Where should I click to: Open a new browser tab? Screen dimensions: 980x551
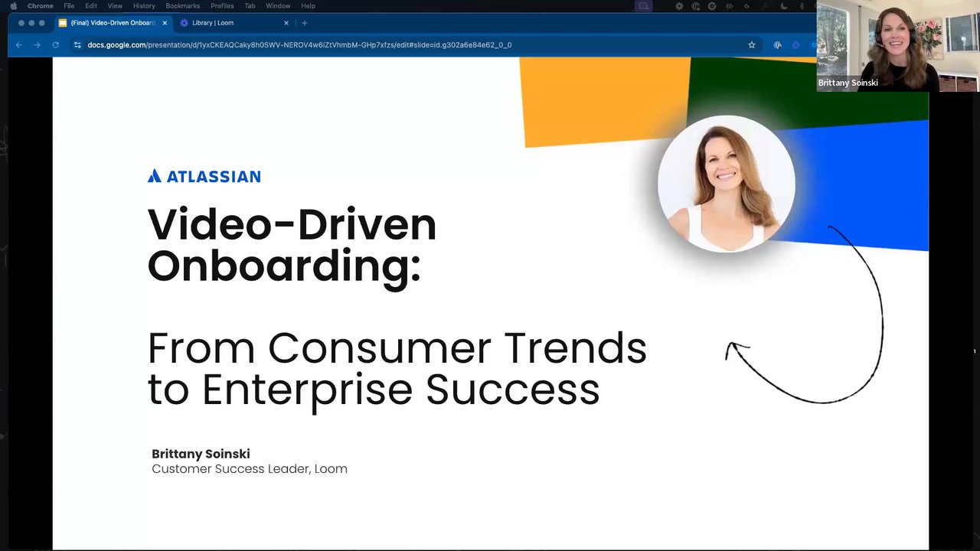pos(304,23)
